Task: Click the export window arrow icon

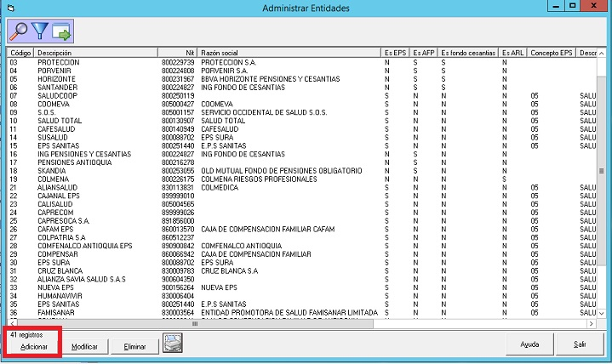Action: pyautogui.click(x=62, y=31)
